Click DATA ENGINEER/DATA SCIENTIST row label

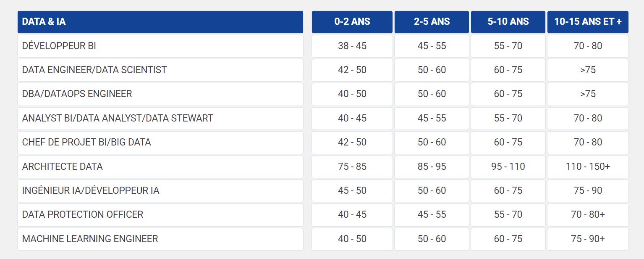point(160,70)
